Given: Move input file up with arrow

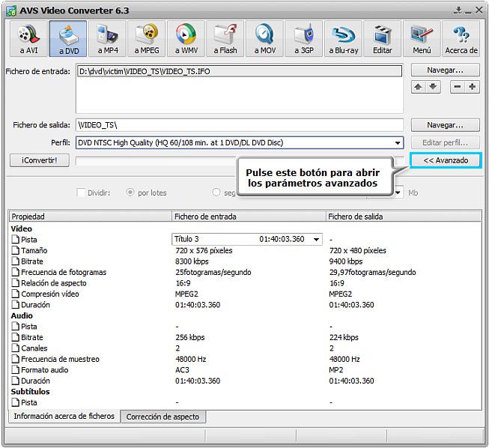Looking at the screenshot, I should tap(418, 87).
